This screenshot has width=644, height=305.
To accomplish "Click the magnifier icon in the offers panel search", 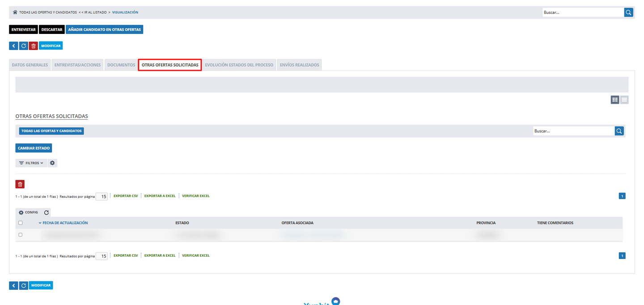I will pos(619,131).
